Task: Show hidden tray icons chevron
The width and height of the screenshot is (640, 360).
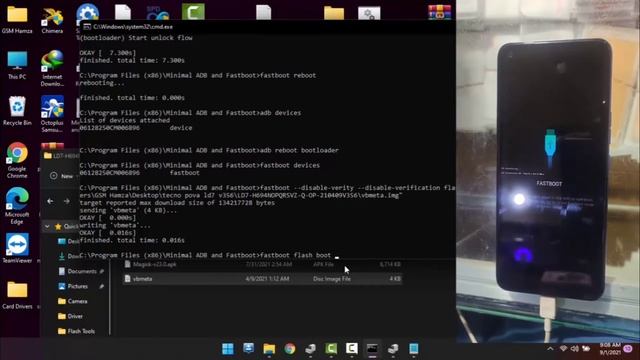Action: click(550, 349)
